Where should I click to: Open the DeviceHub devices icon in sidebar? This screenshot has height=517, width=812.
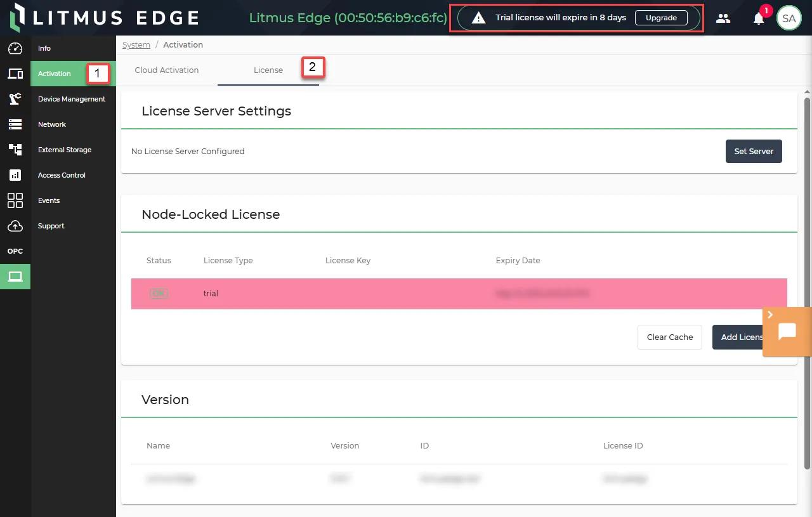click(15, 74)
